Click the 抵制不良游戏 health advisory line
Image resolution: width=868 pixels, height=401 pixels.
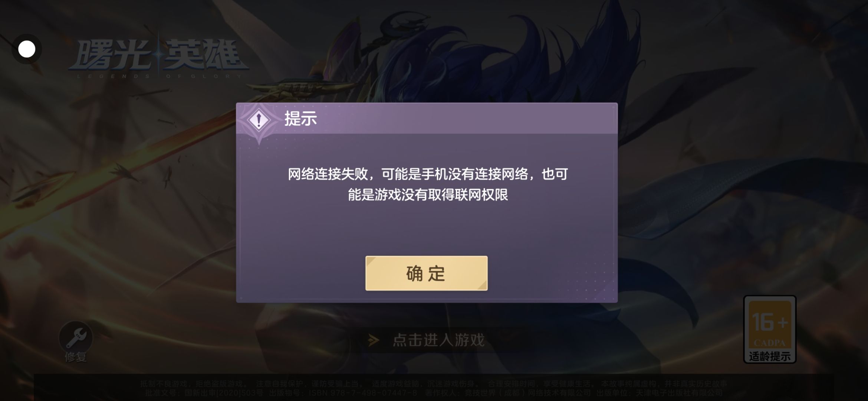pyautogui.click(x=433, y=384)
